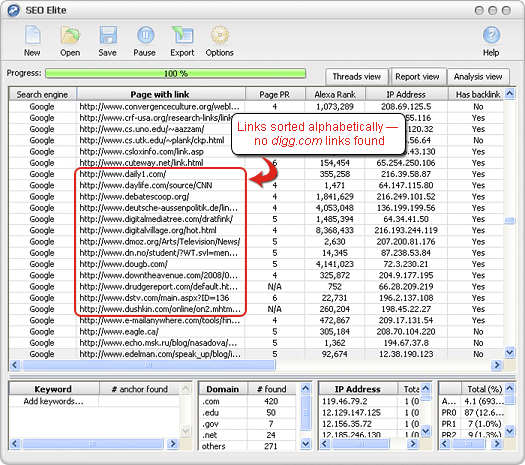Open Help with the question mark icon
Image resolution: width=525 pixels, height=465 pixels.
coord(491,35)
